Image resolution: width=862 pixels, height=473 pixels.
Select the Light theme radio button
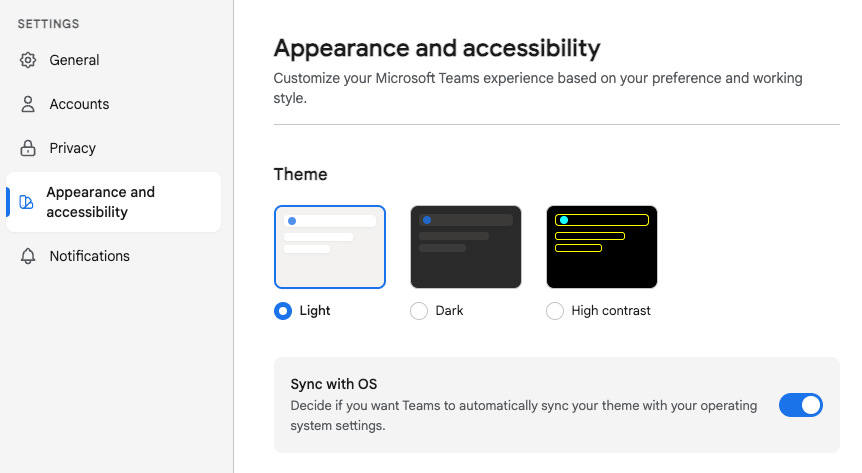coord(283,311)
